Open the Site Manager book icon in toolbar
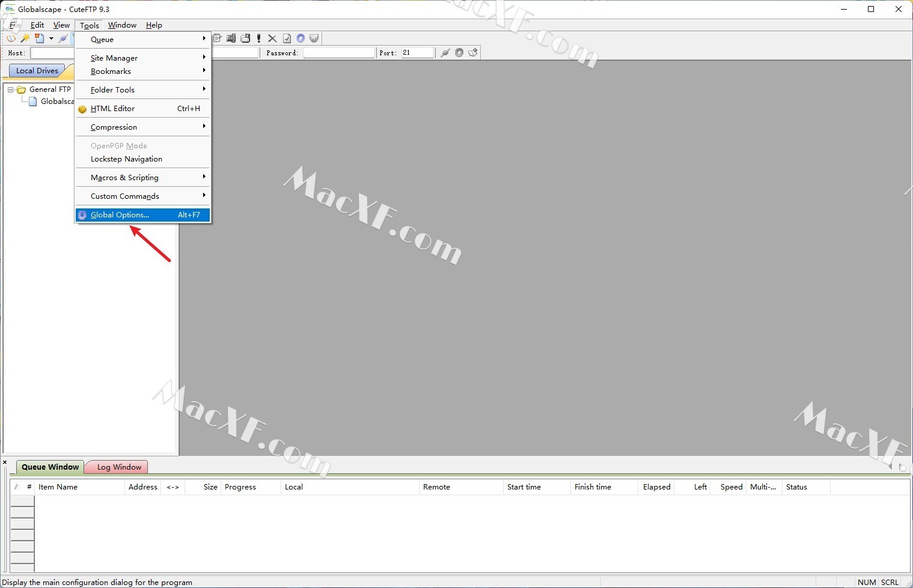This screenshot has height=588, width=913. pyautogui.click(x=11, y=38)
